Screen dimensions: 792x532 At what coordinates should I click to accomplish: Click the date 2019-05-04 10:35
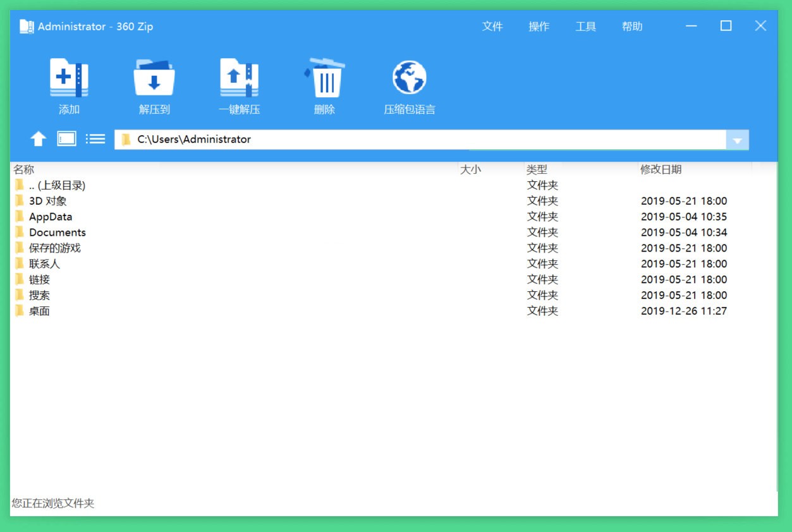pos(684,217)
